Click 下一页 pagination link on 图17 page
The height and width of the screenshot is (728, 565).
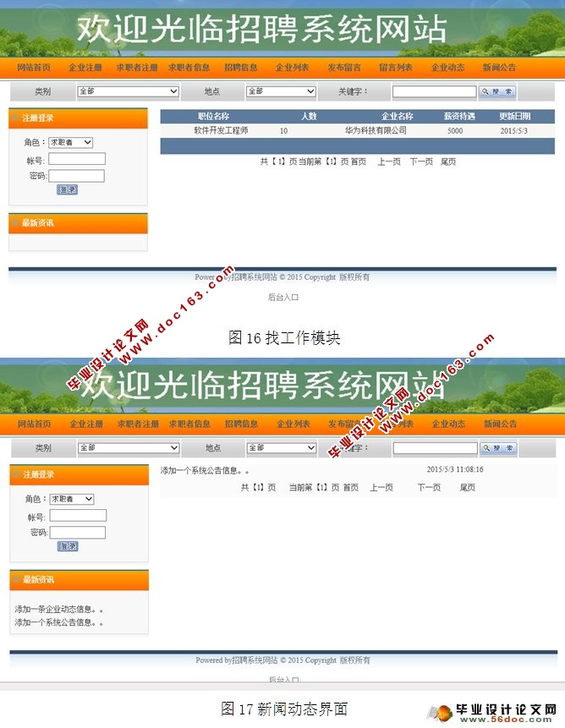pyautogui.click(x=429, y=488)
